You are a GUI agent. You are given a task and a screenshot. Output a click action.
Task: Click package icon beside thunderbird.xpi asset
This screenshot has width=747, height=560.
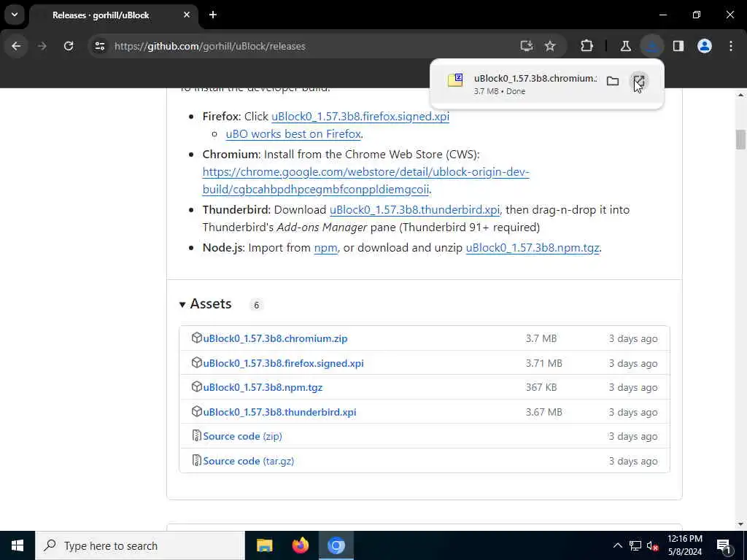[x=196, y=412]
